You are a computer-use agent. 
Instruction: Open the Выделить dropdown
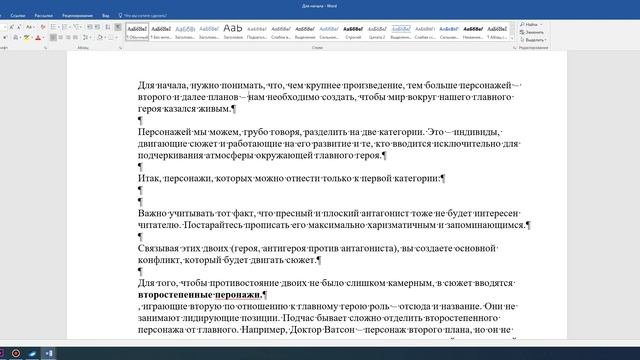pos(533,40)
